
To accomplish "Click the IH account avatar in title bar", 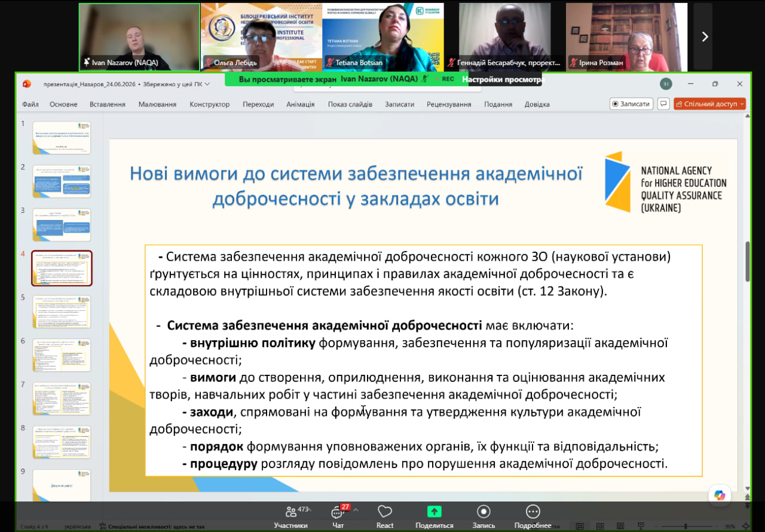I will pyautogui.click(x=665, y=84).
